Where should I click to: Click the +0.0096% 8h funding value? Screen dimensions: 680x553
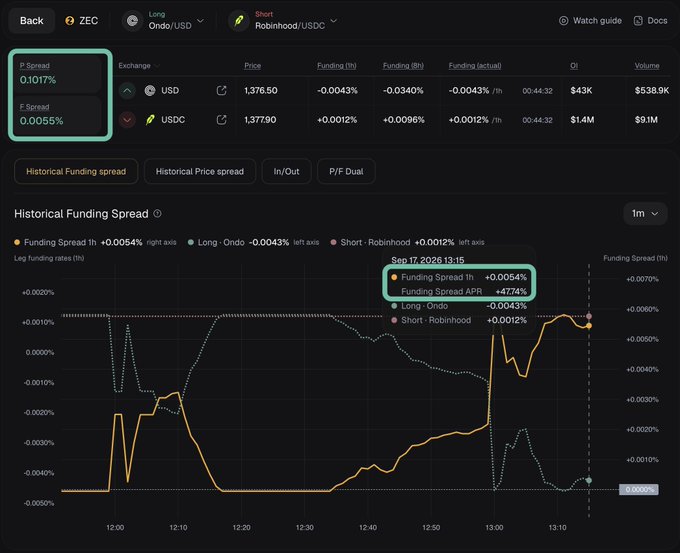point(403,120)
